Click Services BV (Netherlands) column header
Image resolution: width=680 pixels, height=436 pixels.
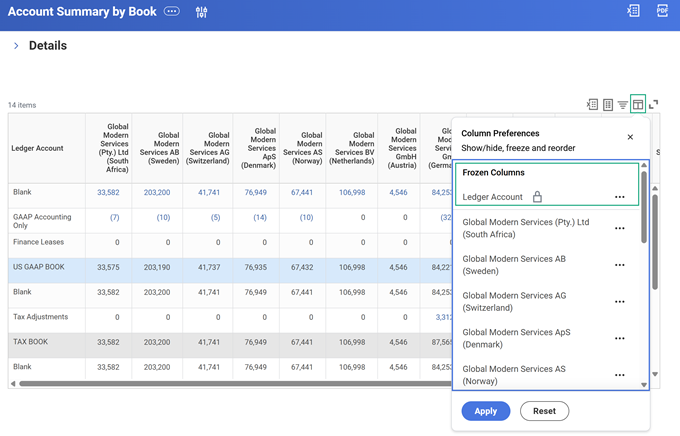(352, 148)
